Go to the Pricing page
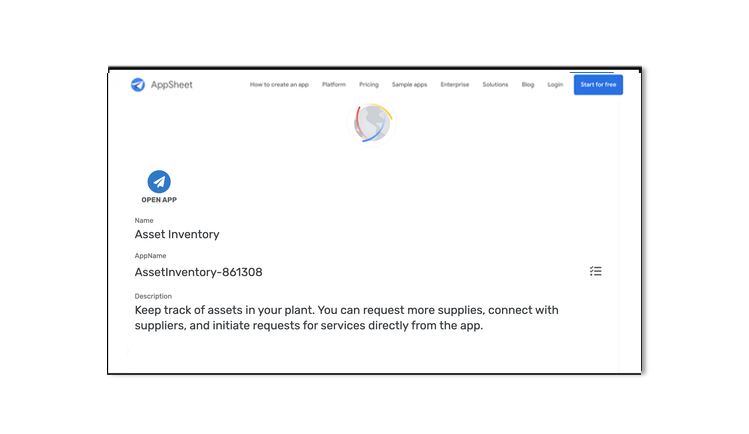749x434 pixels. click(x=369, y=85)
